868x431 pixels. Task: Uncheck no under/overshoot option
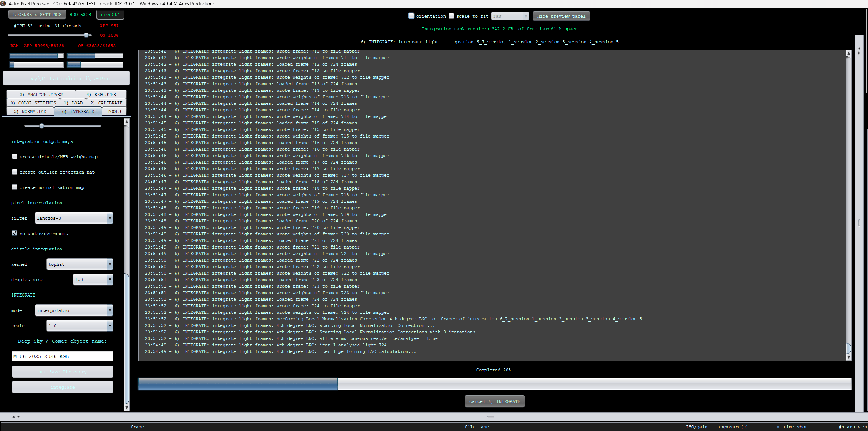coord(15,233)
